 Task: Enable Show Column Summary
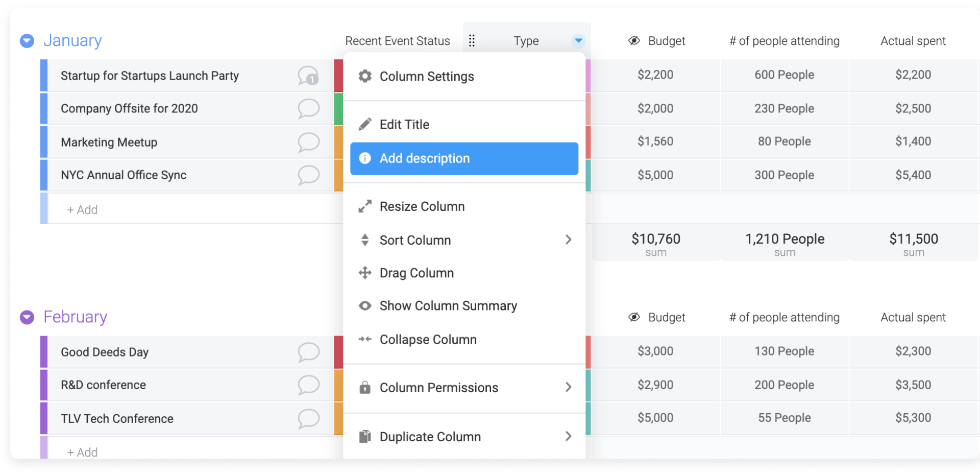click(448, 305)
